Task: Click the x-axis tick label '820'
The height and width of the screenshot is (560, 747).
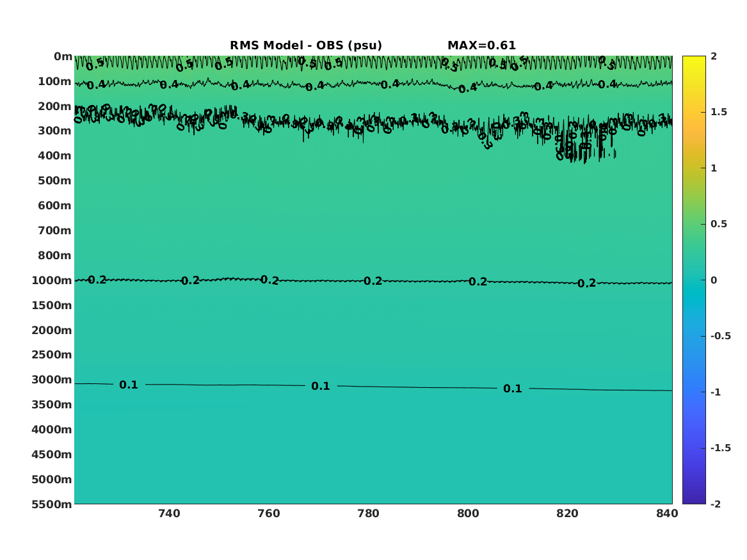Action: (567, 513)
